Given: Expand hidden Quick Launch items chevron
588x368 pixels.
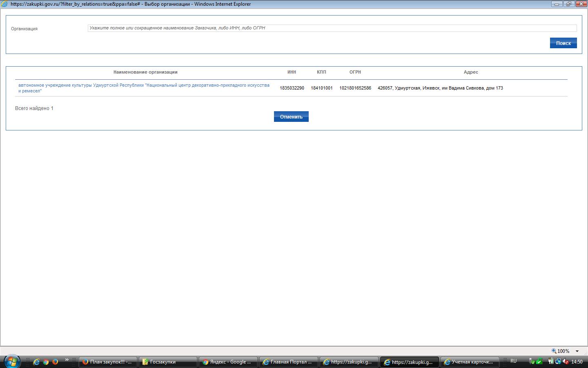Looking at the screenshot, I should pos(67,360).
